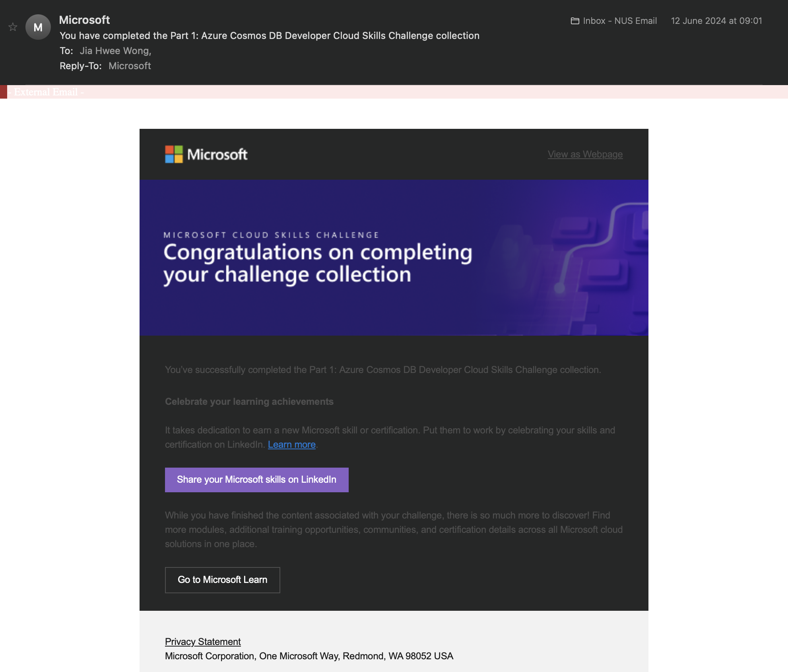Click sender name Microsoft in header
Viewport: 788px width, 672px height.
tap(84, 20)
